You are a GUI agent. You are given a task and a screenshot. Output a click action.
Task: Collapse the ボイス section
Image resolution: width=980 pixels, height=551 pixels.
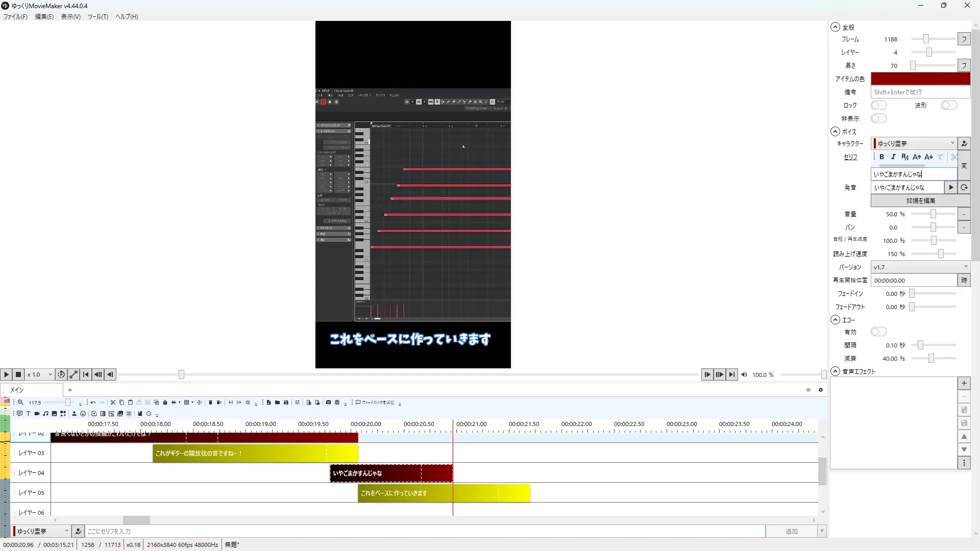[x=835, y=132]
